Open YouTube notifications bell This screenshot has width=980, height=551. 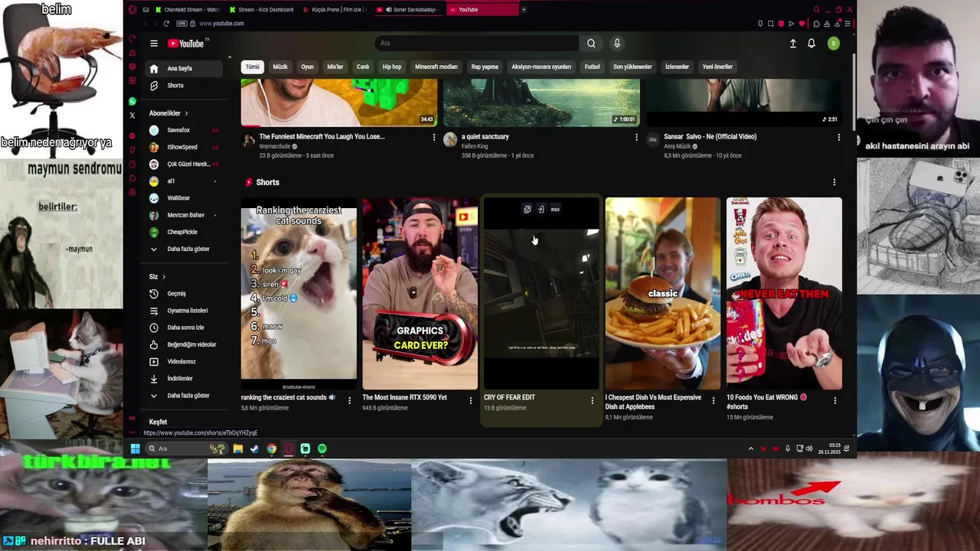coord(812,44)
